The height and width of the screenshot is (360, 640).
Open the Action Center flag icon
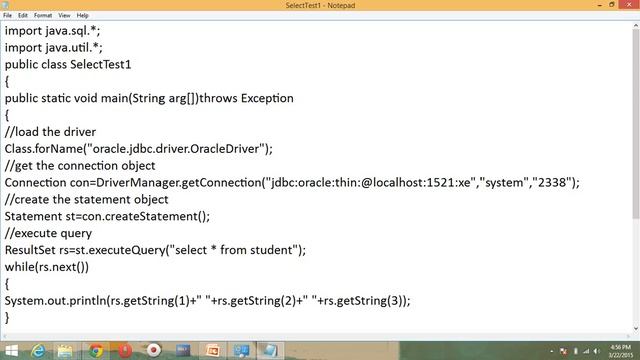click(564, 351)
